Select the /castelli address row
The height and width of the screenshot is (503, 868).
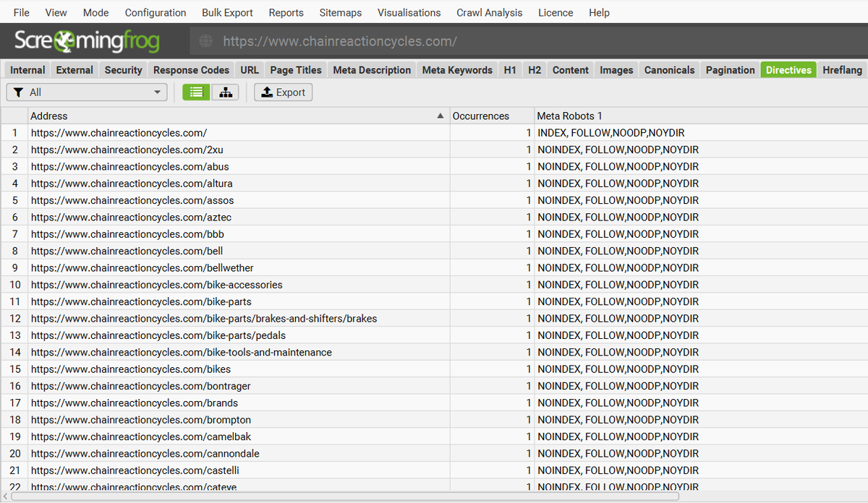tap(434, 470)
